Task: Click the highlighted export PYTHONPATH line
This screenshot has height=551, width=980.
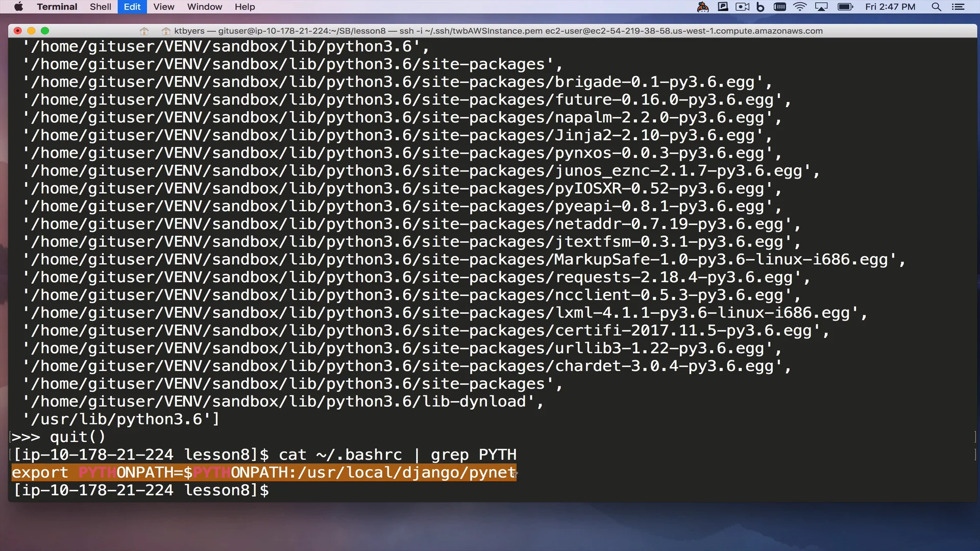Action: coord(263,472)
